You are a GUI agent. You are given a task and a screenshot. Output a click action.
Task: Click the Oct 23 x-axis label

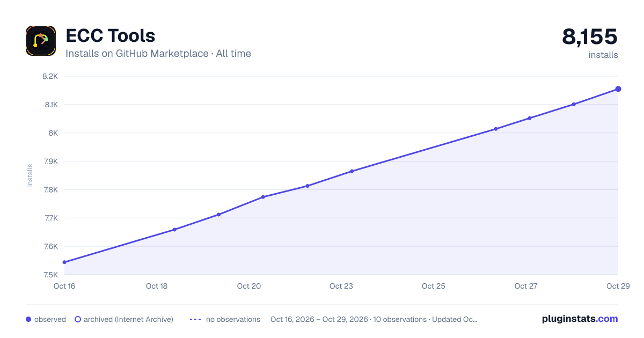[341, 286]
